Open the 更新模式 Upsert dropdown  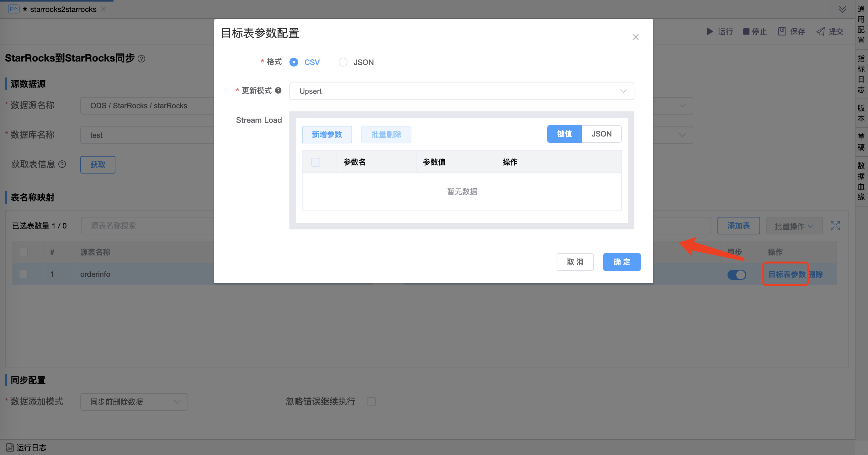(461, 91)
